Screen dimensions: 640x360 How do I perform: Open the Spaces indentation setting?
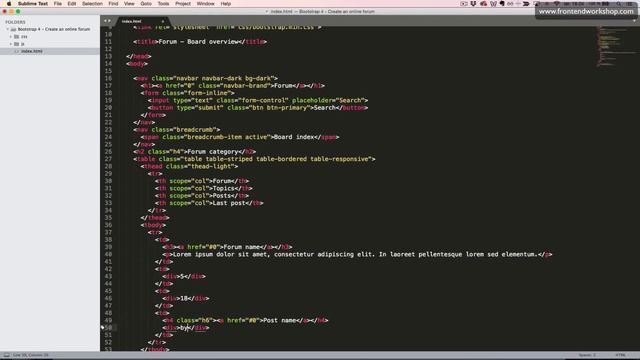click(x=587, y=355)
